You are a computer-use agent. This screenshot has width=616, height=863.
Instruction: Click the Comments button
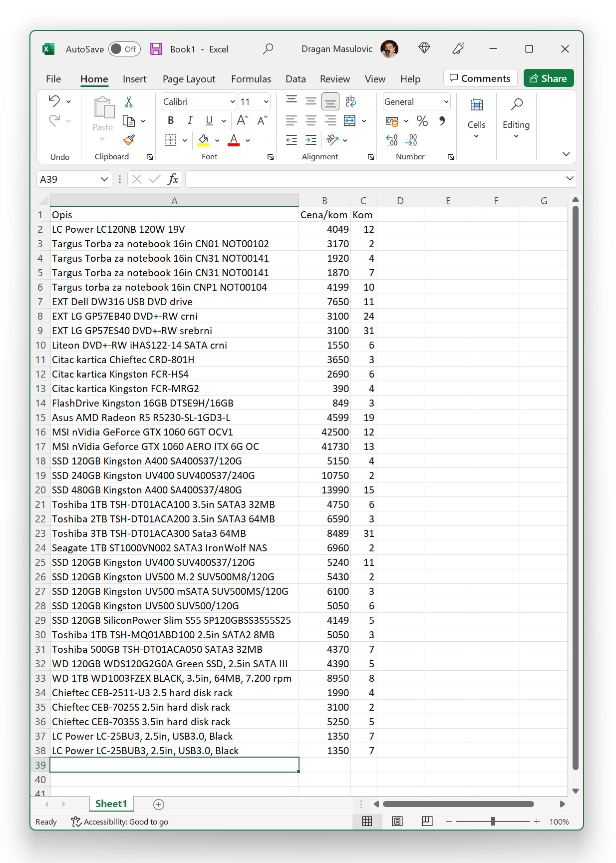(x=480, y=78)
